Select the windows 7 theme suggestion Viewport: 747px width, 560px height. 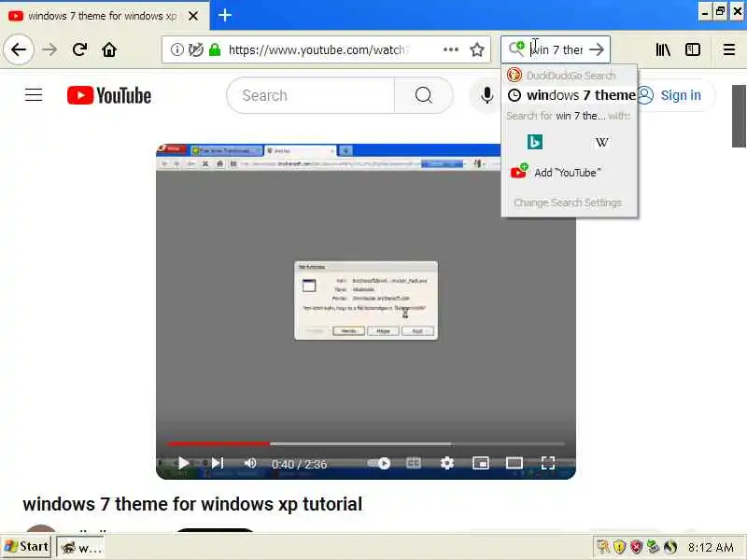click(x=570, y=95)
